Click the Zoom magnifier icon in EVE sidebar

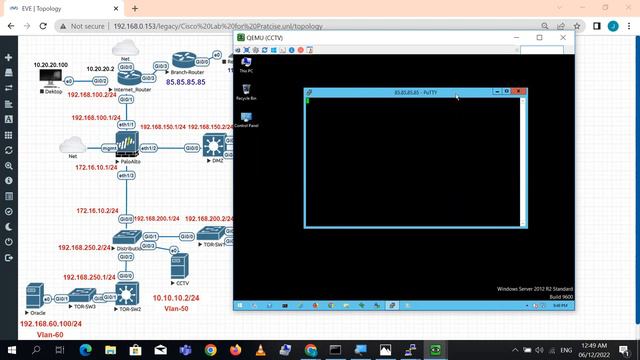(8, 166)
